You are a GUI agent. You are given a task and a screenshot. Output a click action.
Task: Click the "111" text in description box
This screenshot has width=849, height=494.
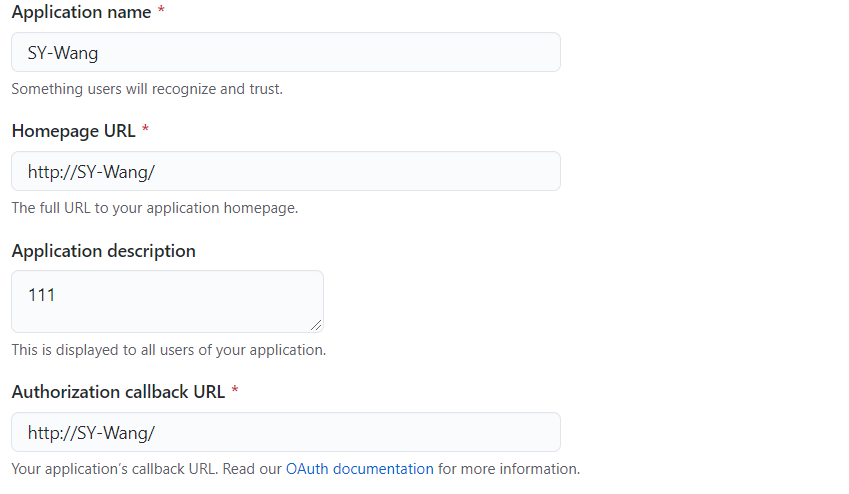tap(41, 295)
